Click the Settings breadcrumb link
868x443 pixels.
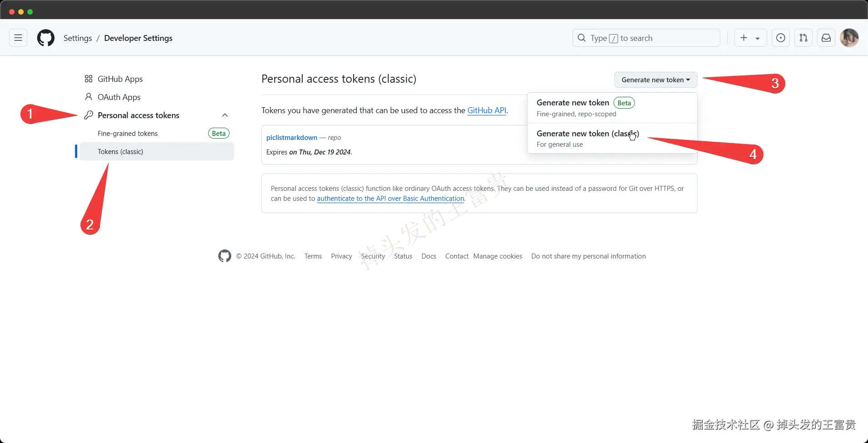pos(78,38)
